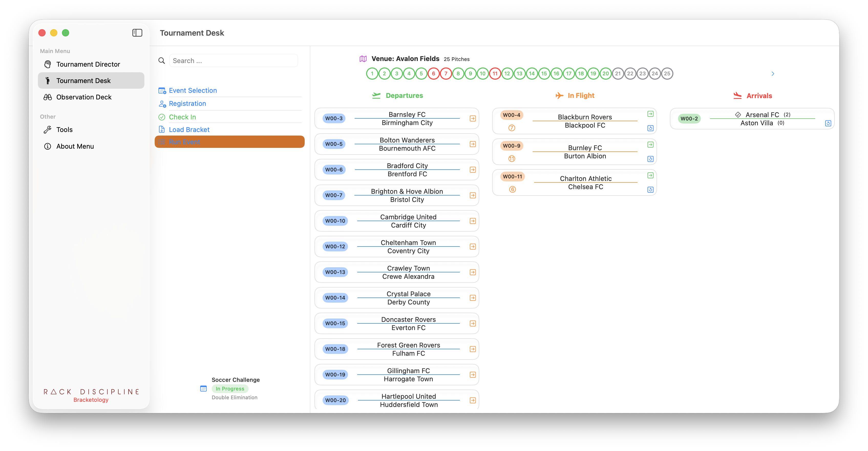Click the In Progress status badge
The height and width of the screenshot is (451, 868).
click(x=230, y=388)
